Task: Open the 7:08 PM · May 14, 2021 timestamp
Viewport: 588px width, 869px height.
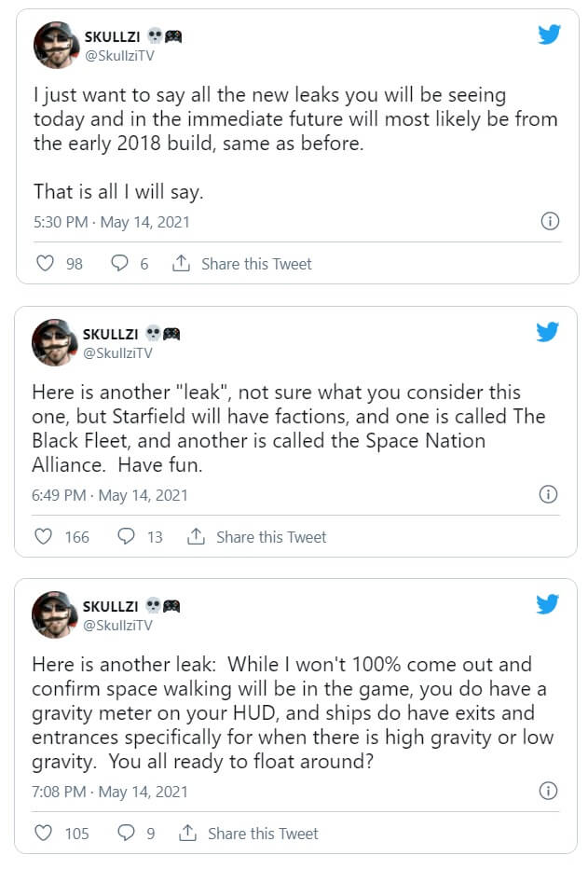Action: tap(110, 792)
